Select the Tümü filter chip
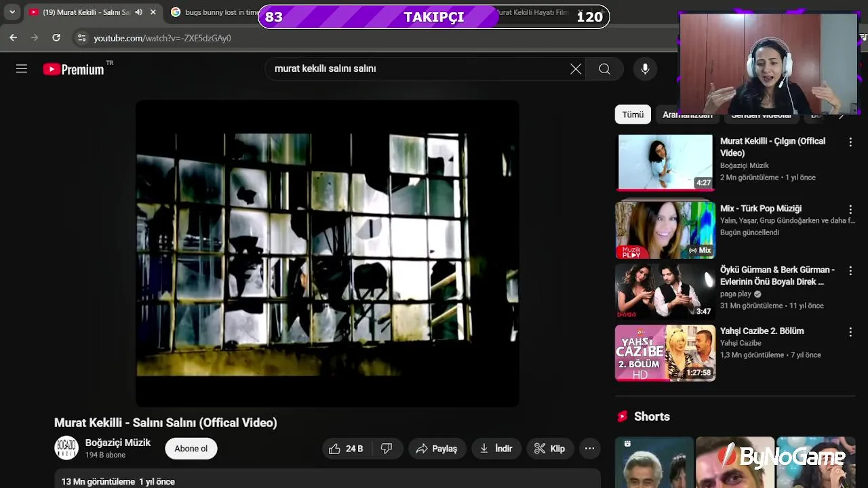Screen dimensions: 868x488 click(x=633, y=115)
